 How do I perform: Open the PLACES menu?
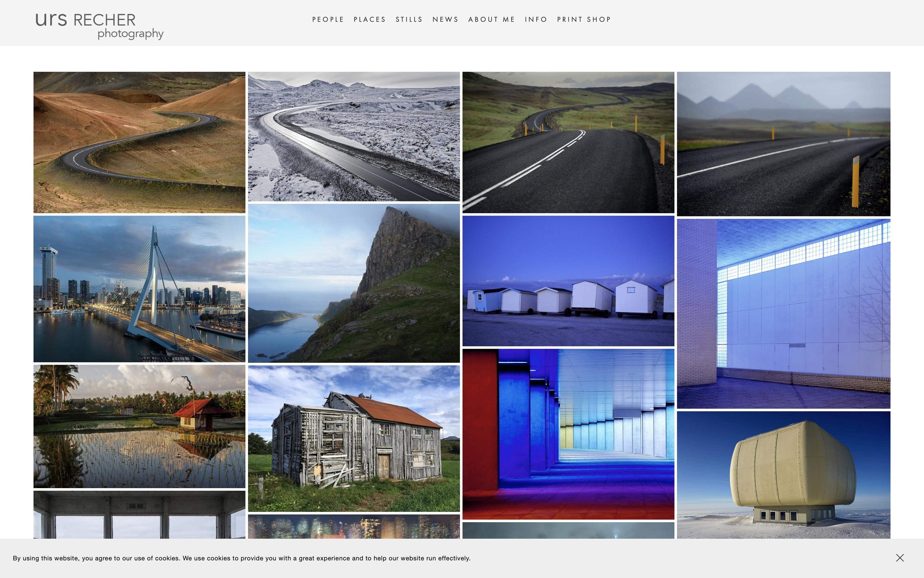[x=369, y=20]
